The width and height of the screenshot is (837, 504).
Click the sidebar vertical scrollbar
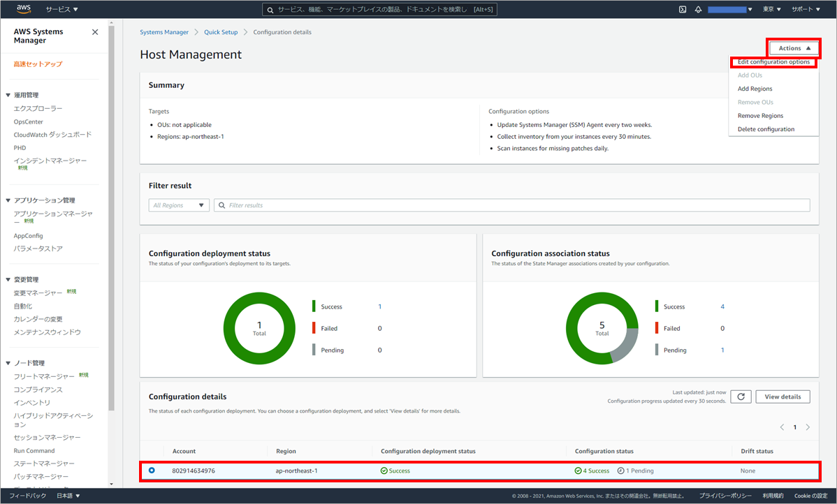(x=111, y=218)
